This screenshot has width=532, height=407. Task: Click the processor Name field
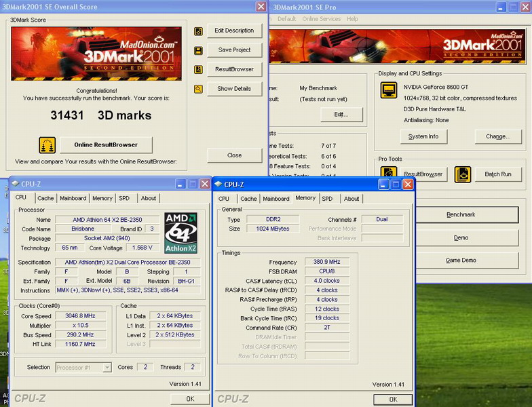107,220
